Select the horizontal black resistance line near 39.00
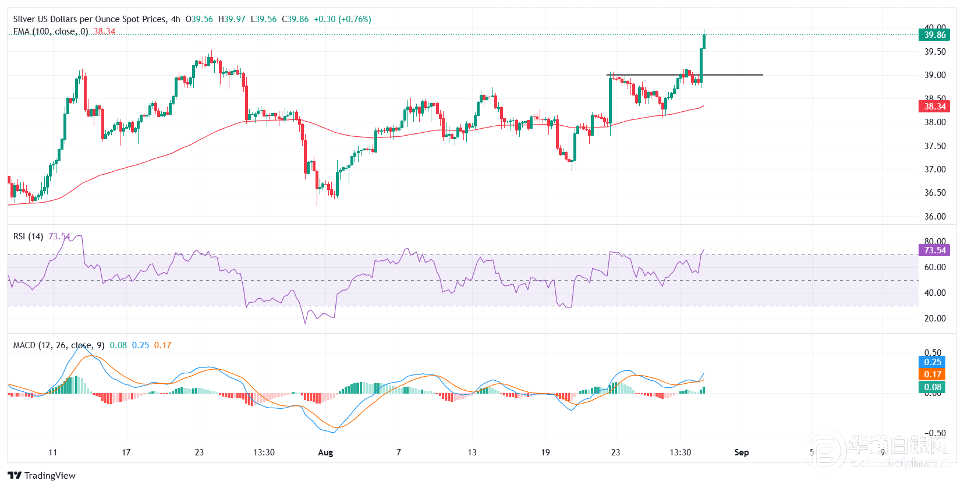This screenshot has width=964, height=488. click(685, 75)
